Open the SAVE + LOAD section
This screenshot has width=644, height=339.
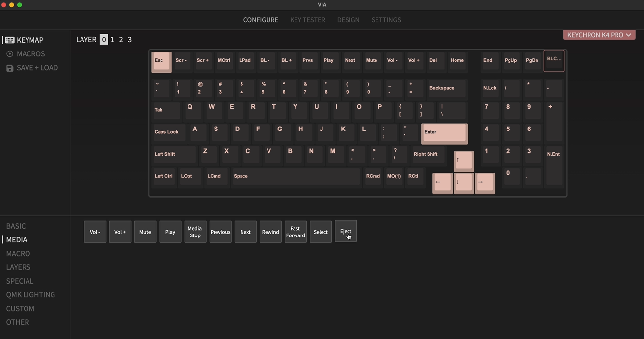point(37,68)
